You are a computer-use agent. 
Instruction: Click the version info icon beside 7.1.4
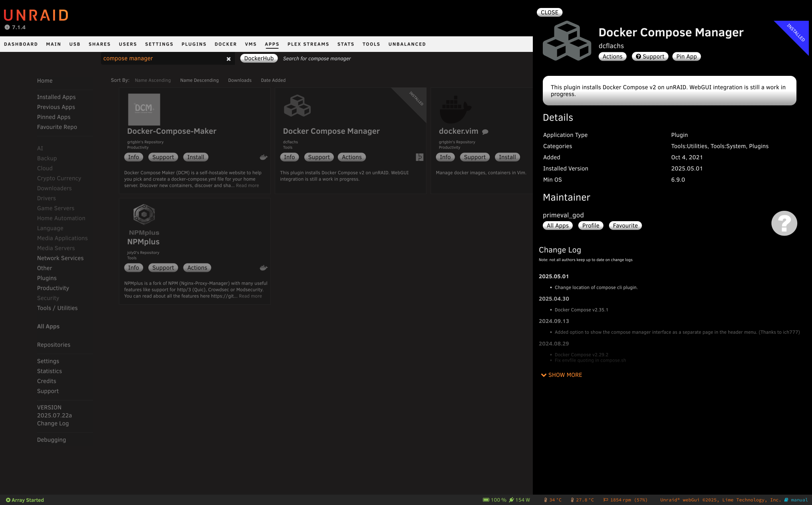pyautogui.click(x=7, y=28)
